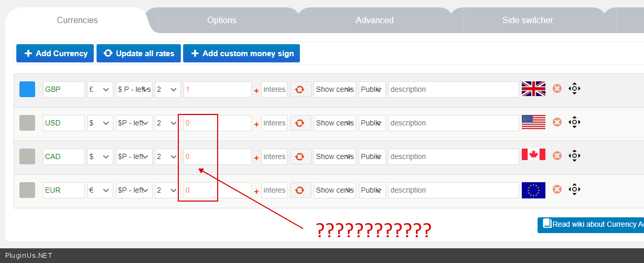The height and width of the screenshot is (263, 644).
Task: Click the red plus next to GBP rate
Action: click(x=256, y=91)
